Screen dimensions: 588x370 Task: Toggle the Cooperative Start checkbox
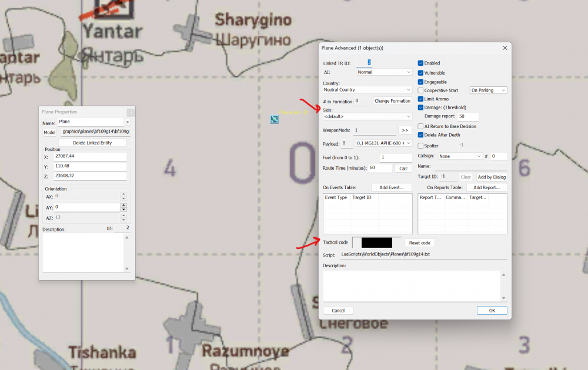coord(420,90)
